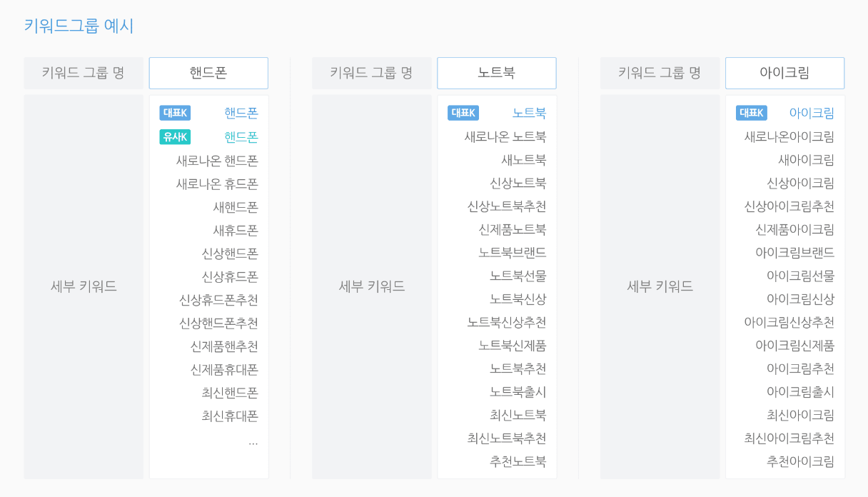Select keyword 추천아이크림
Image resolution: width=868 pixels, height=497 pixels.
(x=800, y=461)
